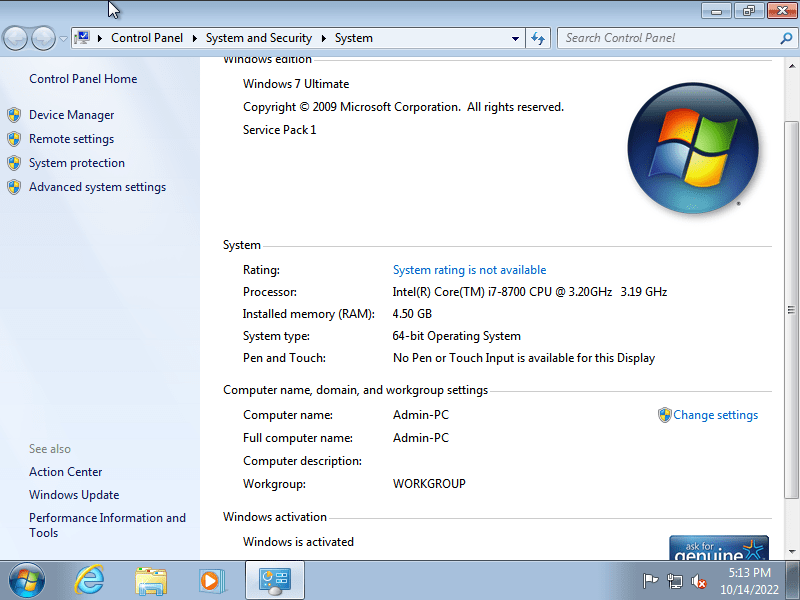This screenshot has width=800, height=600.
Task: Click the network tray icon
Action: click(674, 581)
